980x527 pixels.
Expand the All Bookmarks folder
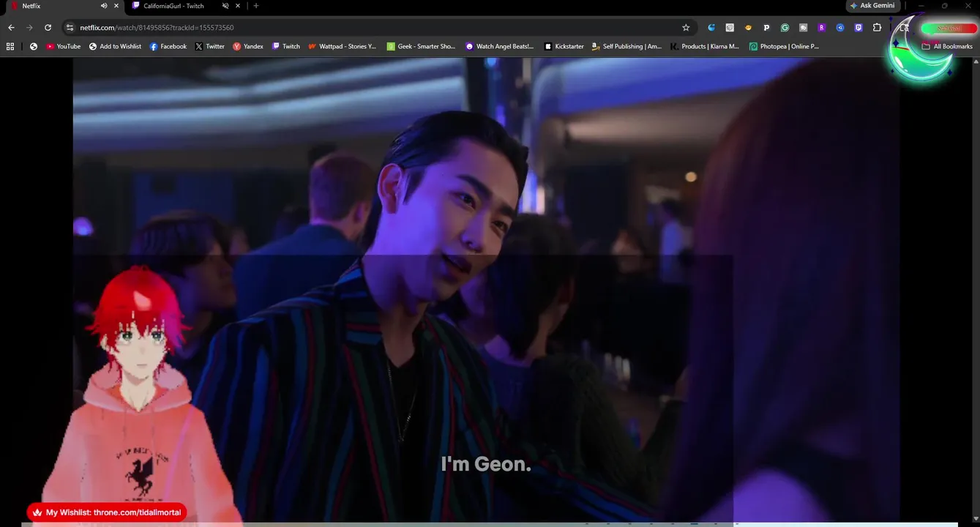[x=947, y=46]
